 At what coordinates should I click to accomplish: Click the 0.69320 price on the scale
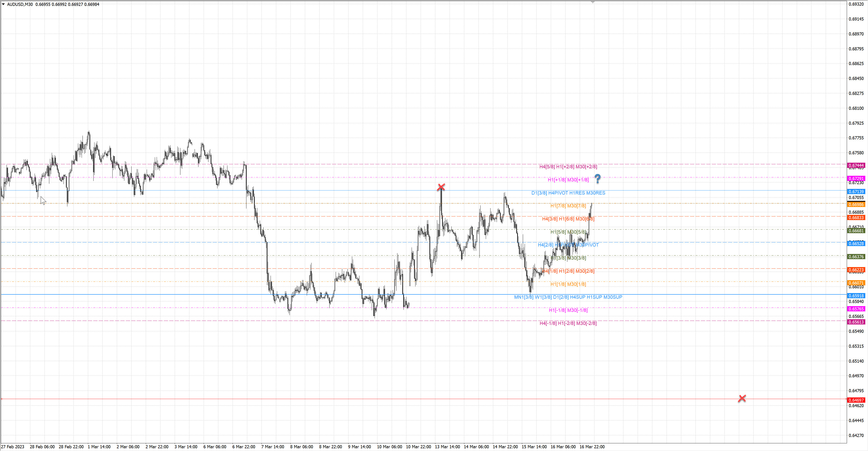(x=856, y=4)
